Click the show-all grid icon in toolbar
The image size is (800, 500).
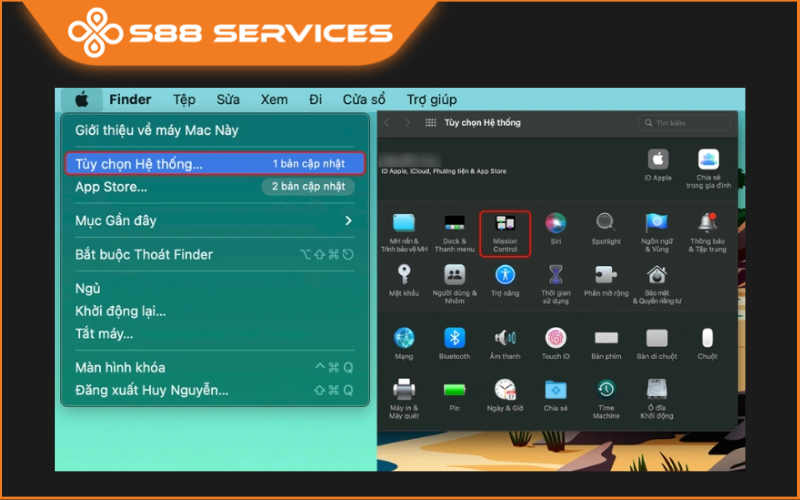[x=431, y=122]
